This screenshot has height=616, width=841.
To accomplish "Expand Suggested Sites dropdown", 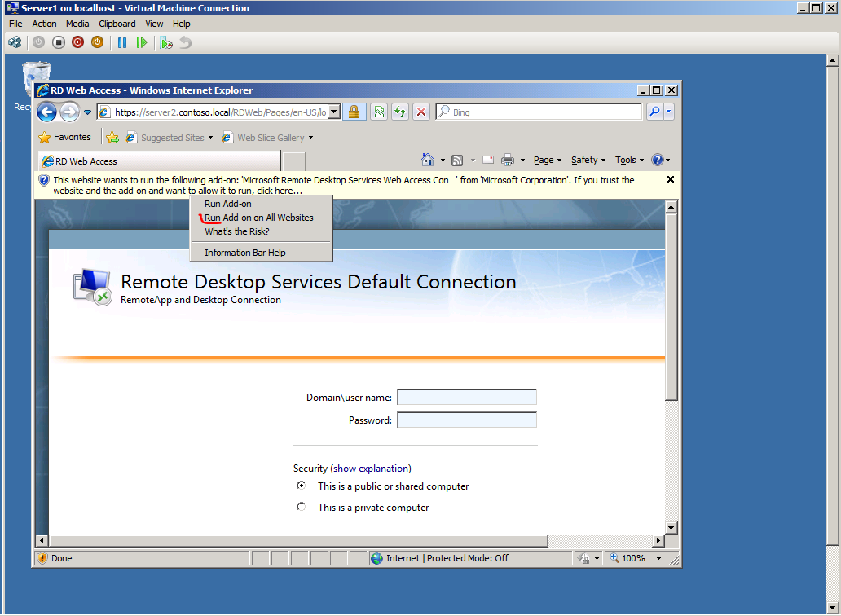I will pyautogui.click(x=210, y=138).
